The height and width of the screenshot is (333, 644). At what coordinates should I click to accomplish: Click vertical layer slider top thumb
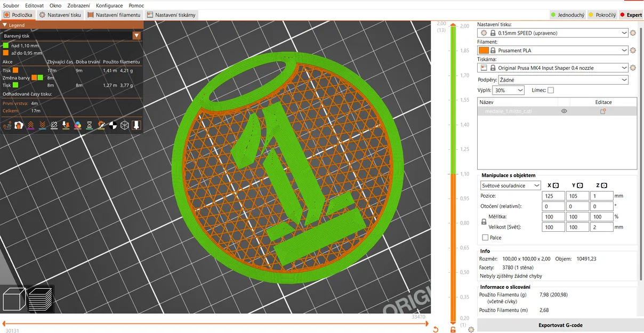453,24
